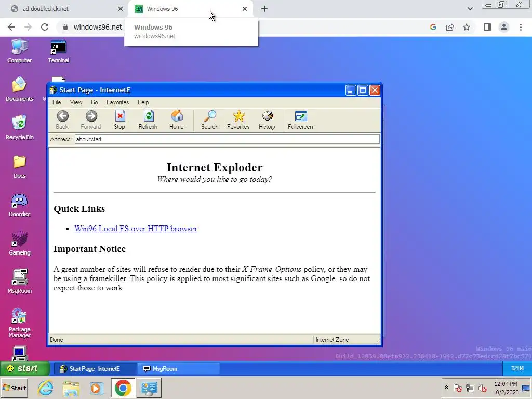This screenshot has width=532, height=399.
Task: Open the Chrome profile avatar
Action: coord(504,27)
